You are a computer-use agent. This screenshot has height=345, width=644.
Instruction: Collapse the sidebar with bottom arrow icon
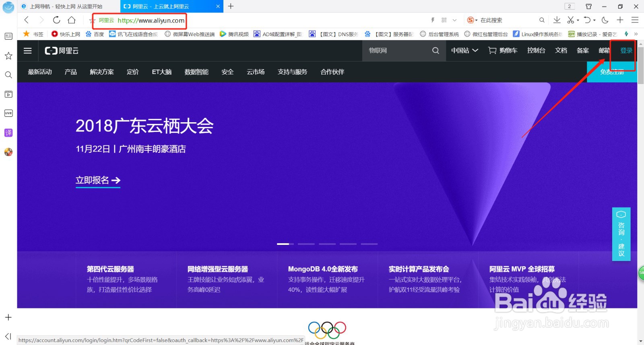(8, 336)
